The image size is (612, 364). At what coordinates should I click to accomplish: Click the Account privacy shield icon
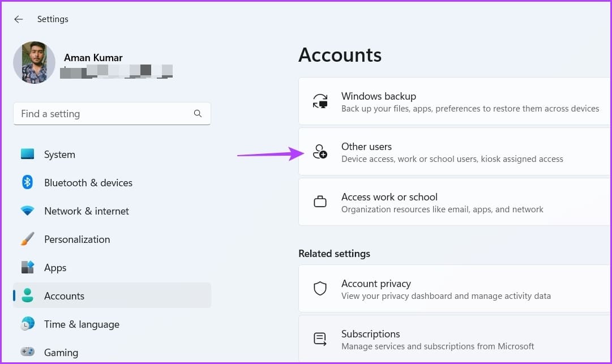click(320, 289)
